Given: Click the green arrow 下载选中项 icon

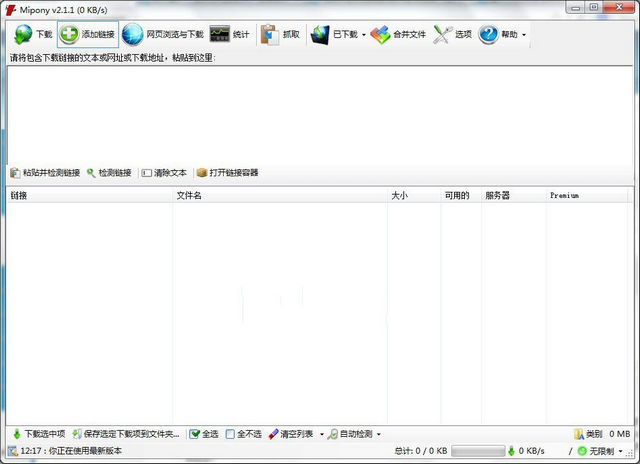Looking at the screenshot, I should point(17,434).
